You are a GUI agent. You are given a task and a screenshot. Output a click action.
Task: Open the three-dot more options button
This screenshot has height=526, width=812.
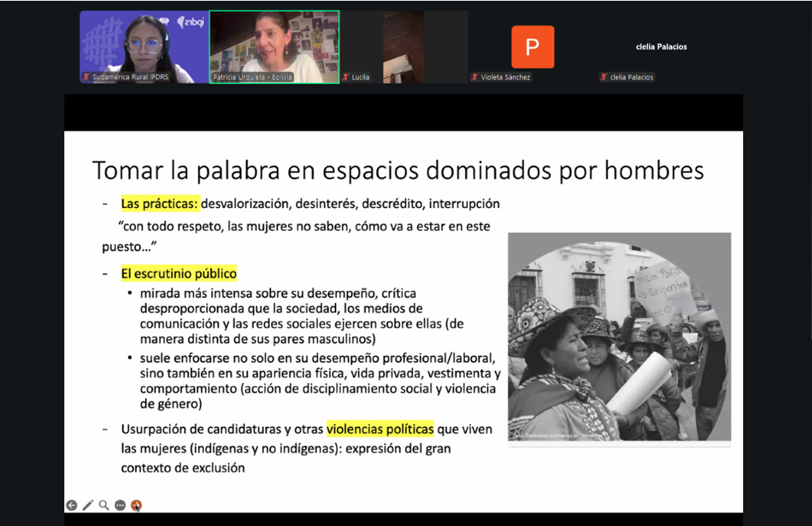(120, 505)
